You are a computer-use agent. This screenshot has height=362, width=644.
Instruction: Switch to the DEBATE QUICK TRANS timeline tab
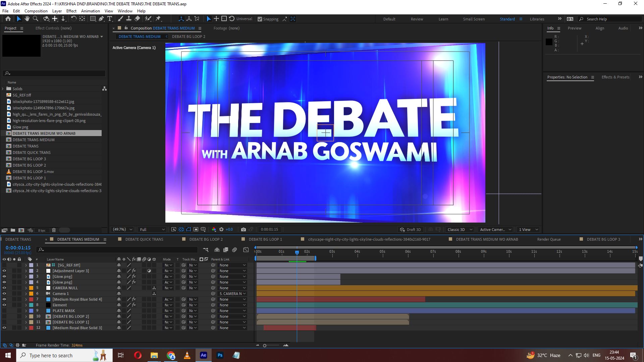tap(144, 239)
